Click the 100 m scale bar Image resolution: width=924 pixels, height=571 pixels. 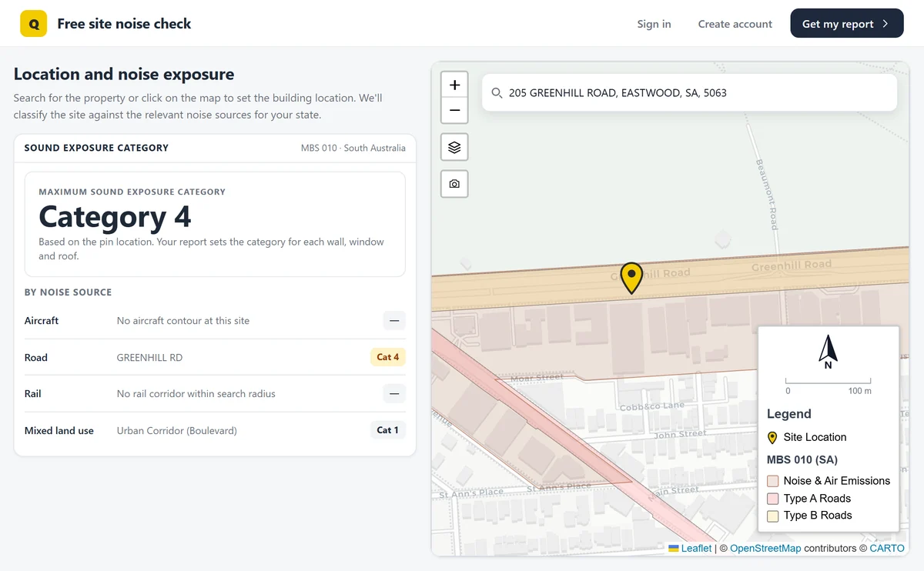click(828, 385)
